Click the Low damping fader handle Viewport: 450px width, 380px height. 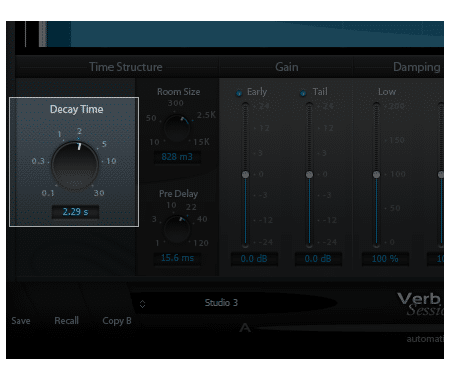[x=376, y=174]
